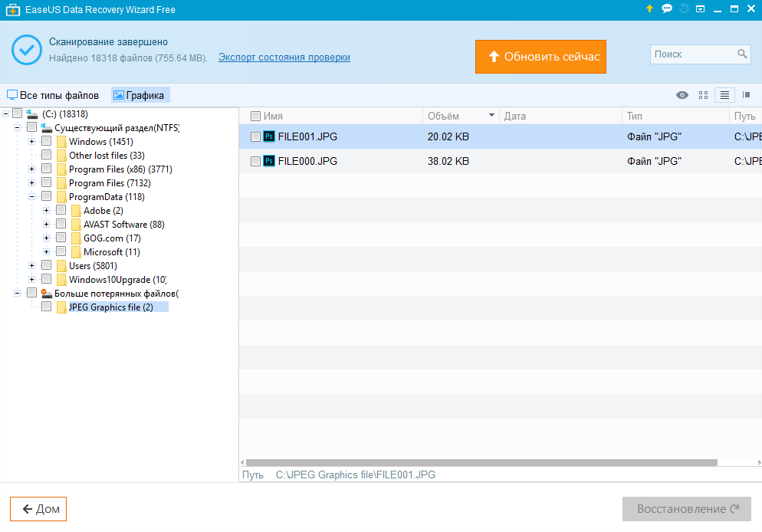Select Program Files (x86) (3771) tree item
This screenshot has width=762, height=532.
coord(120,169)
